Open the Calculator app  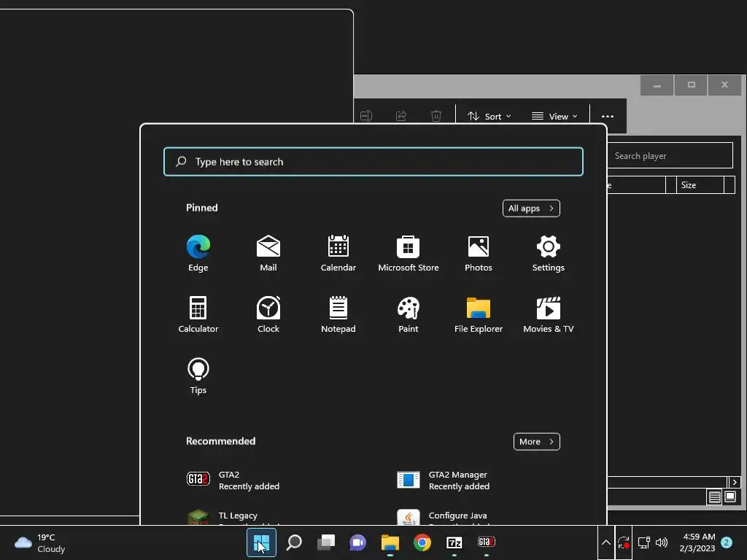(198, 314)
